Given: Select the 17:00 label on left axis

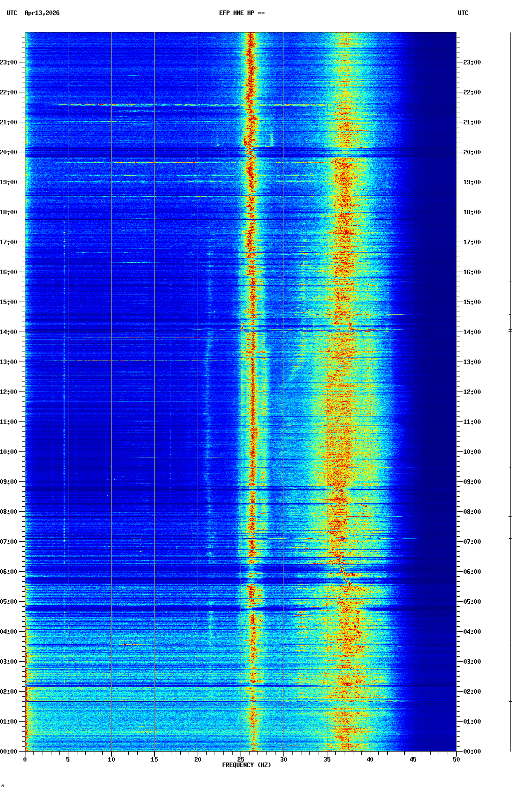Looking at the screenshot, I should [x=9, y=242].
